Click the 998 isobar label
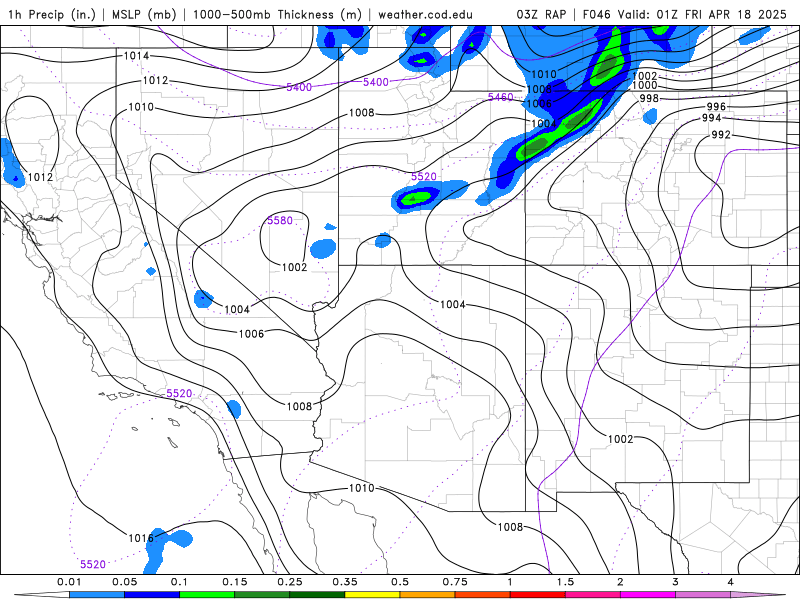Viewport: 800px width, 600px height. (649, 98)
